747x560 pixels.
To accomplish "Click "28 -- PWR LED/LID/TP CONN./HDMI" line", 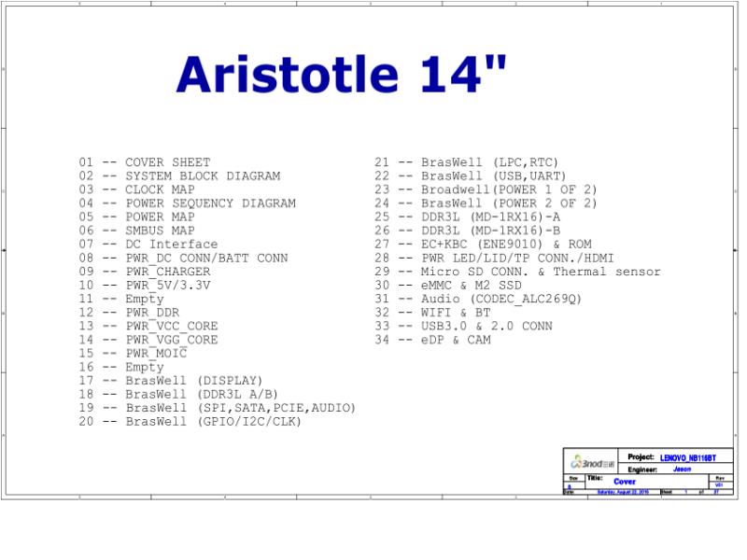I will coord(494,259).
